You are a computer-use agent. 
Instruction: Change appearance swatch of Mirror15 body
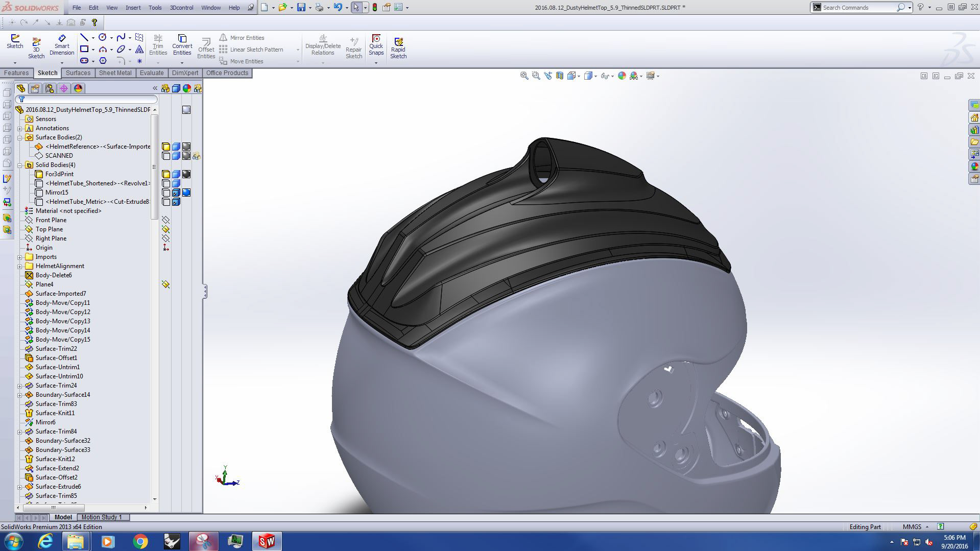pos(186,193)
